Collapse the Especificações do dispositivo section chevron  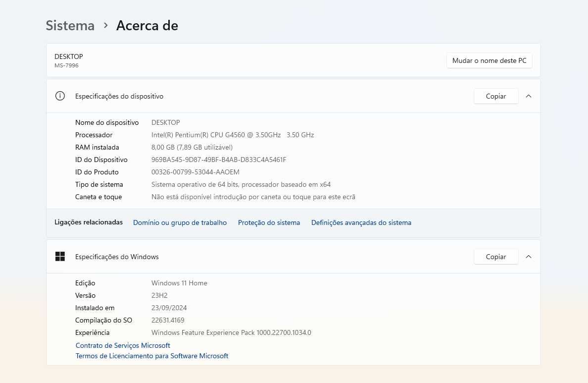click(529, 96)
